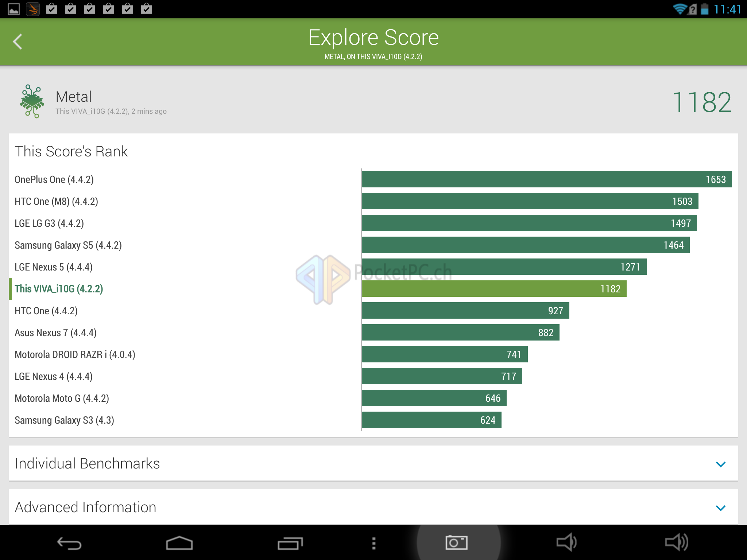
Task: Select the LGE Nexus 5 (4.4.4) row
Action: tap(373, 267)
